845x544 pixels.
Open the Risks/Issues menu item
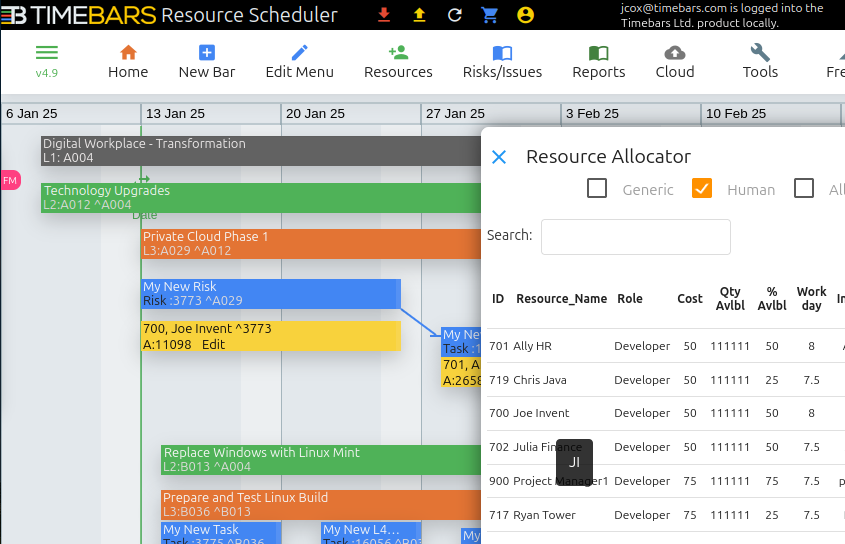502,62
